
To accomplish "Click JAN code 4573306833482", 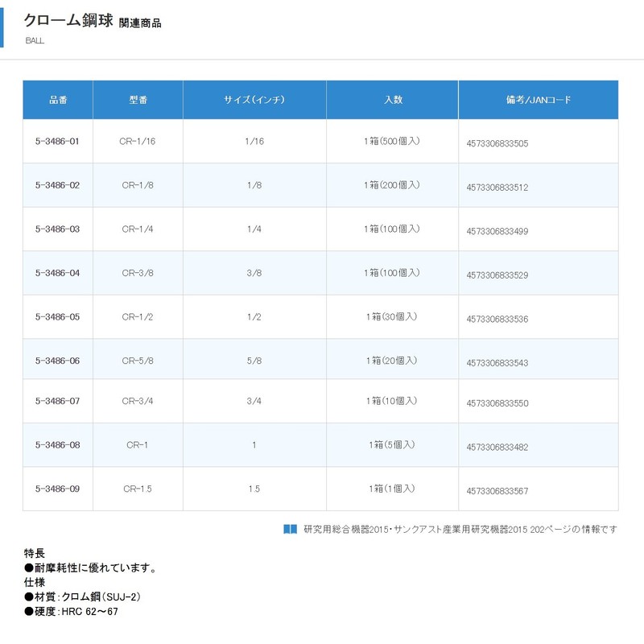I will (497, 447).
